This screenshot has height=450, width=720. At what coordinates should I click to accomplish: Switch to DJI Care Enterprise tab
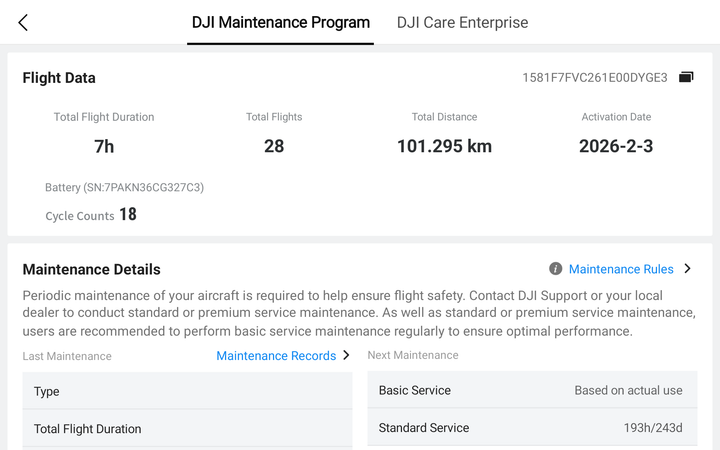tap(462, 22)
